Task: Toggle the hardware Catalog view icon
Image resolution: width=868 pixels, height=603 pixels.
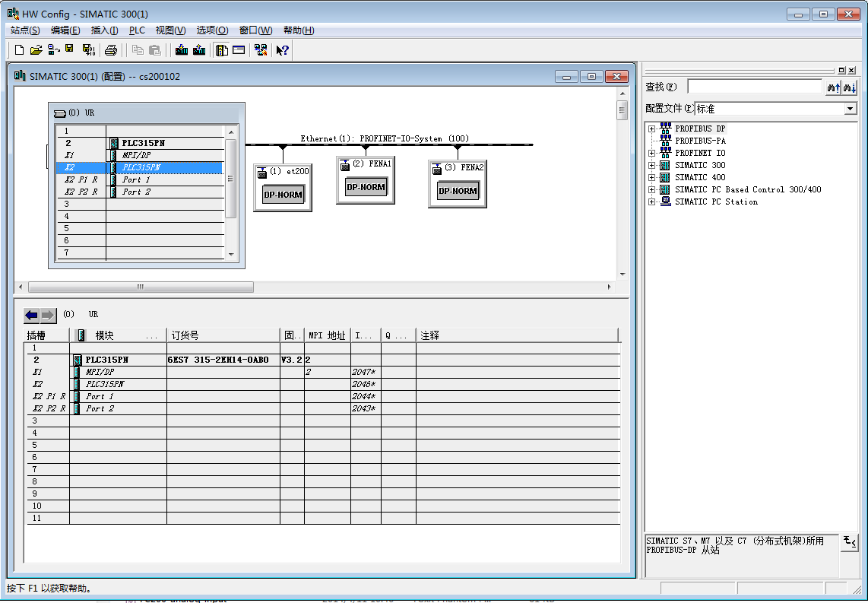Action: [222, 50]
